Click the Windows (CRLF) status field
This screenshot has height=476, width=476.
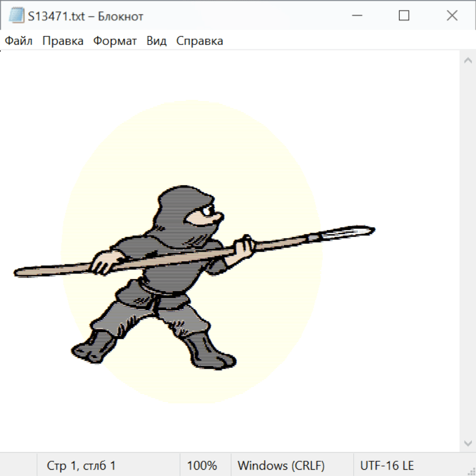click(x=281, y=466)
